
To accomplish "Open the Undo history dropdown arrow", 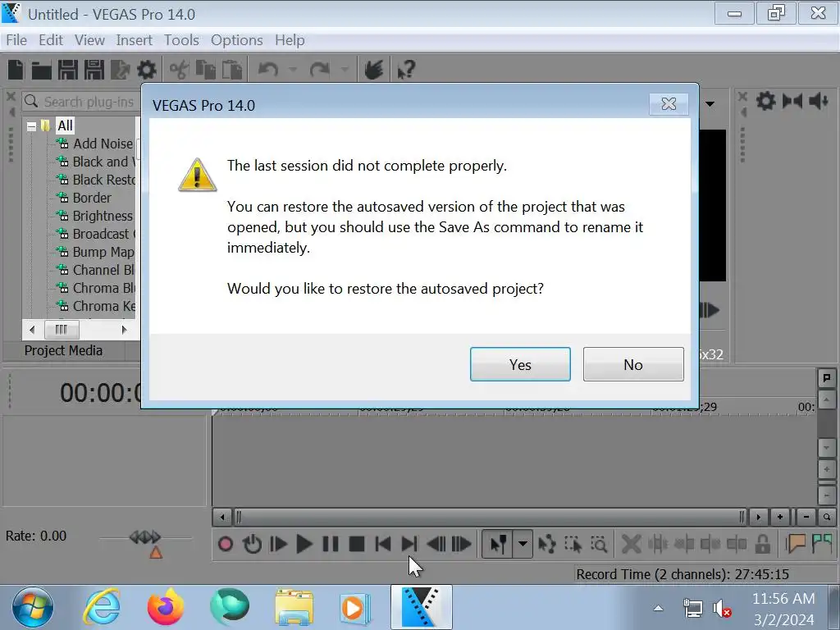I will click(x=293, y=70).
